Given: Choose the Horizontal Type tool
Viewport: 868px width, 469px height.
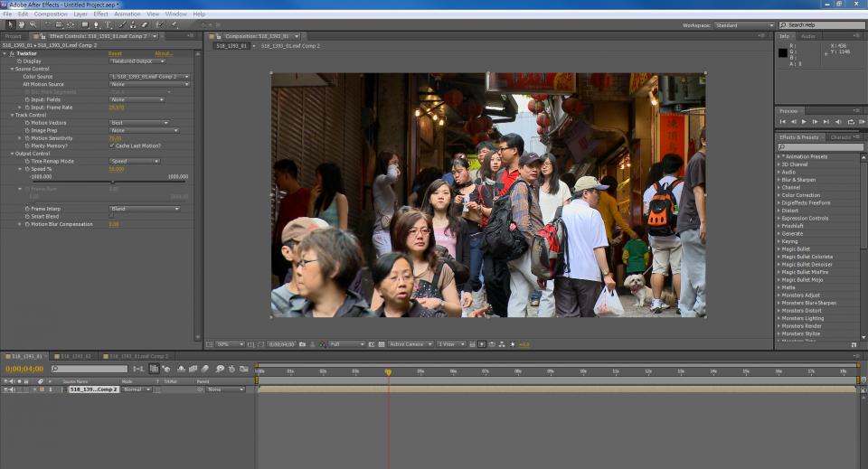Looking at the screenshot, I should 108,24.
